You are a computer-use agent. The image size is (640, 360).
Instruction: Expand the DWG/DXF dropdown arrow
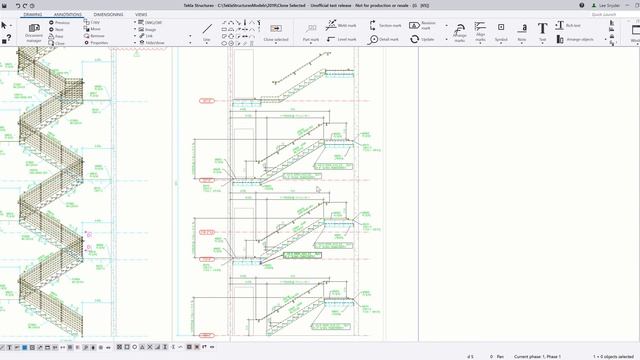click(135, 22)
